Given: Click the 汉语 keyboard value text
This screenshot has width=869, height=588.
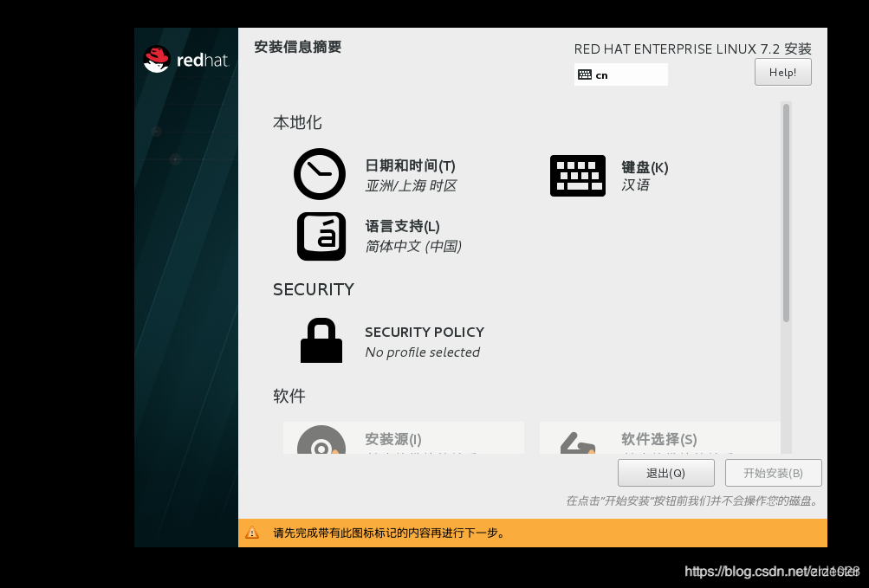Looking at the screenshot, I should click(x=635, y=184).
